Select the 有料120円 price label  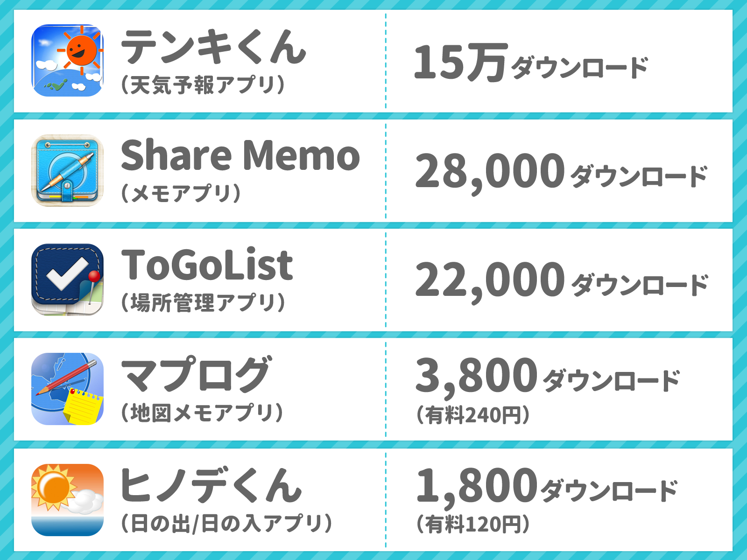coord(472,525)
